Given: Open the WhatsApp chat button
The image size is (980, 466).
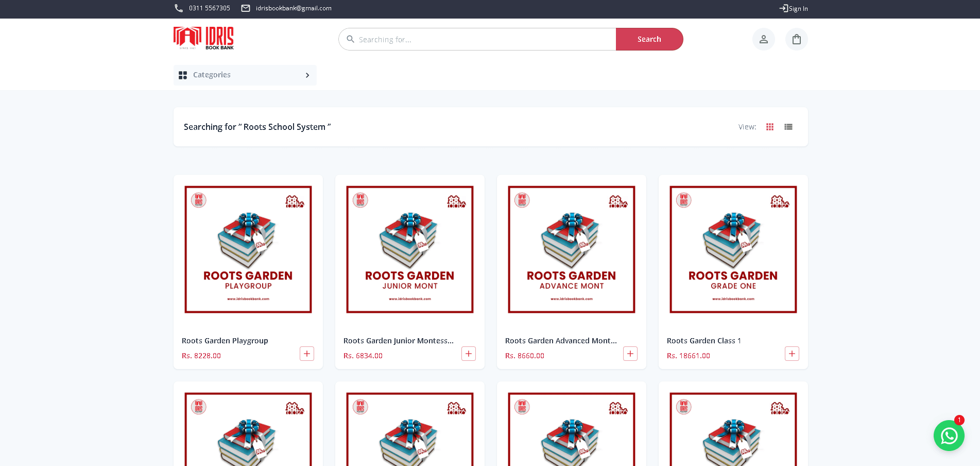Looking at the screenshot, I should tap(949, 436).
